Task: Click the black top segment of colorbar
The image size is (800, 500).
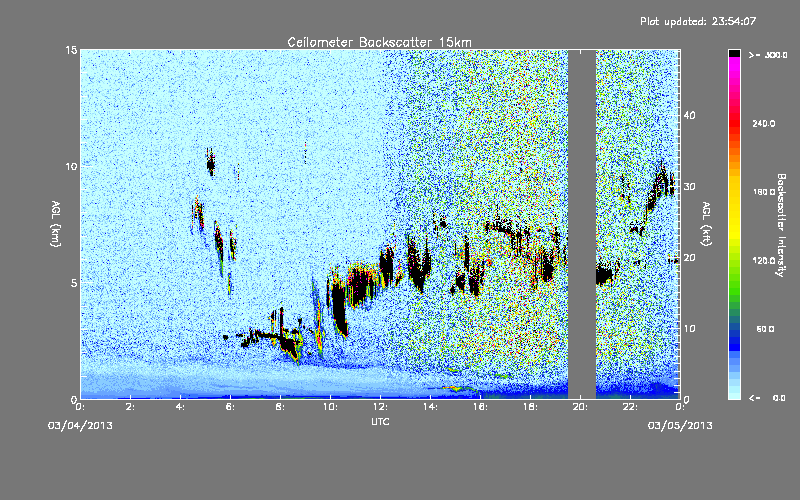Action: [734, 53]
